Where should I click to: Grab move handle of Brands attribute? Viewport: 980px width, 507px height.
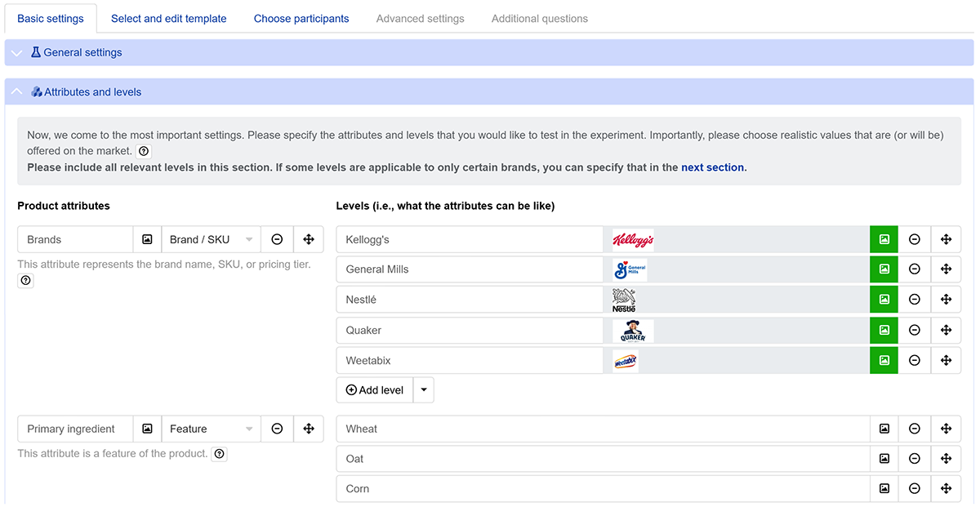click(x=309, y=239)
